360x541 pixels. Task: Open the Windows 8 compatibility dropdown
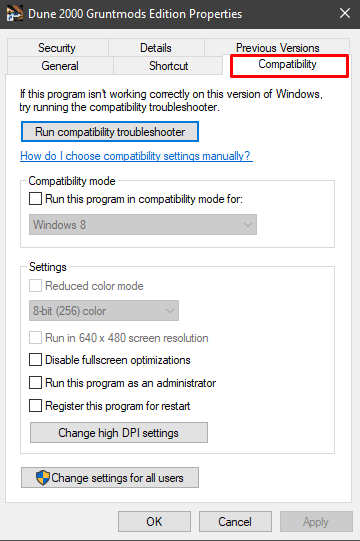pyautogui.click(x=143, y=225)
